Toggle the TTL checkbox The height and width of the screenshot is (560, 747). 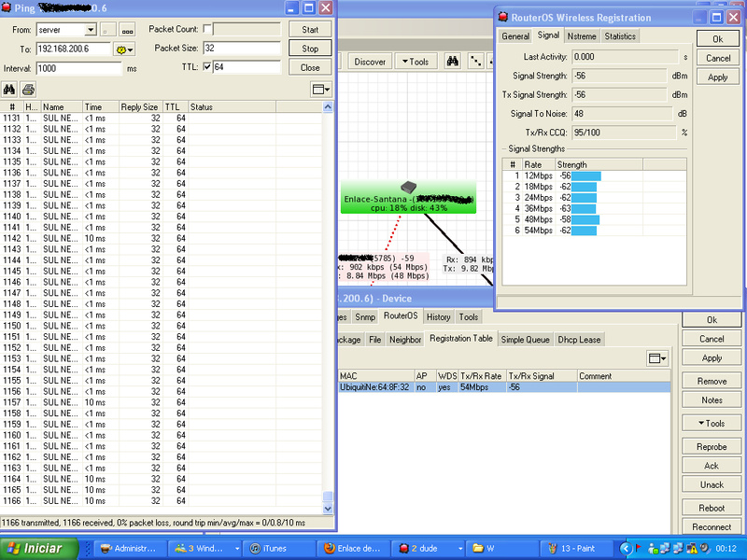[207, 67]
